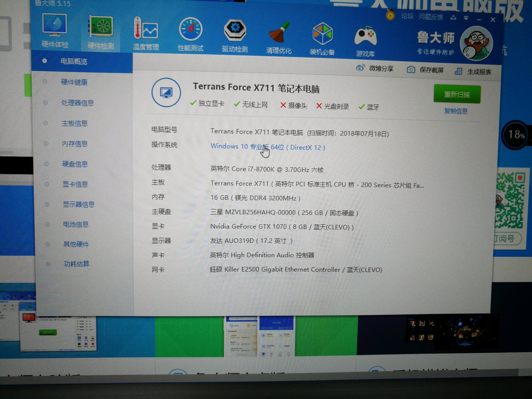Select 电脑概览 in the sidebar
Viewport: 532px width, 399px height.
pos(82,61)
